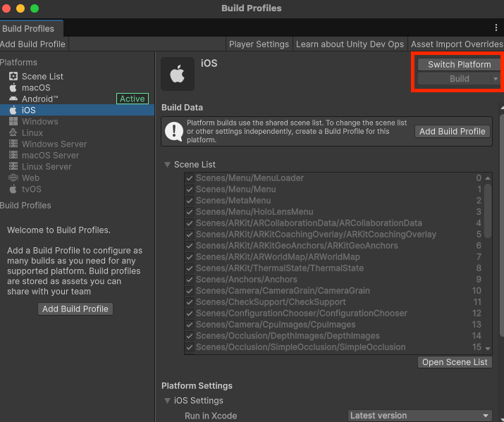Toggle CpuImages scene checkbox
The height and width of the screenshot is (422, 504).
pyautogui.click(x=190, y=324)
